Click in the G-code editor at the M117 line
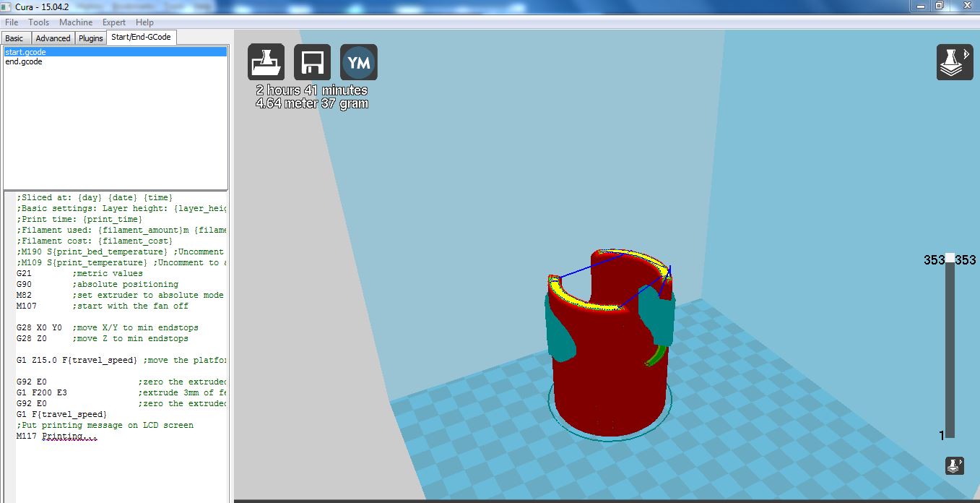This screenshot has height=503, width=980. (69, 437)
